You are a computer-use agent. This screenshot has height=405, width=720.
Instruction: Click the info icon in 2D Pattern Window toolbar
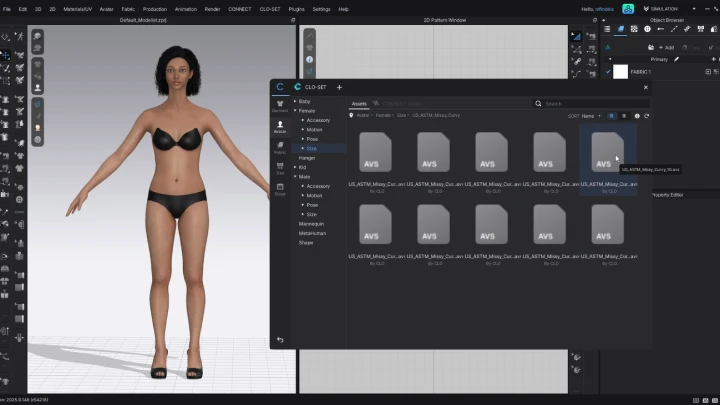tap(309, 60)
